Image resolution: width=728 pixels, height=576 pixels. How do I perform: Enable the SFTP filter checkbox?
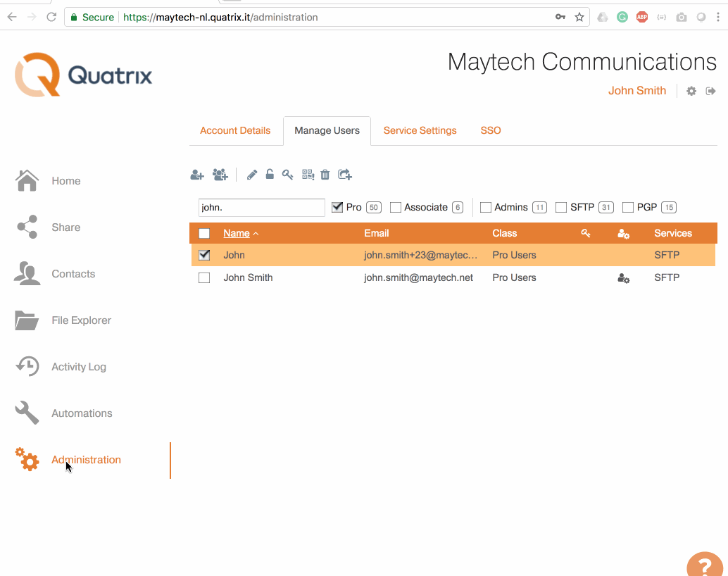click(561, 207)
